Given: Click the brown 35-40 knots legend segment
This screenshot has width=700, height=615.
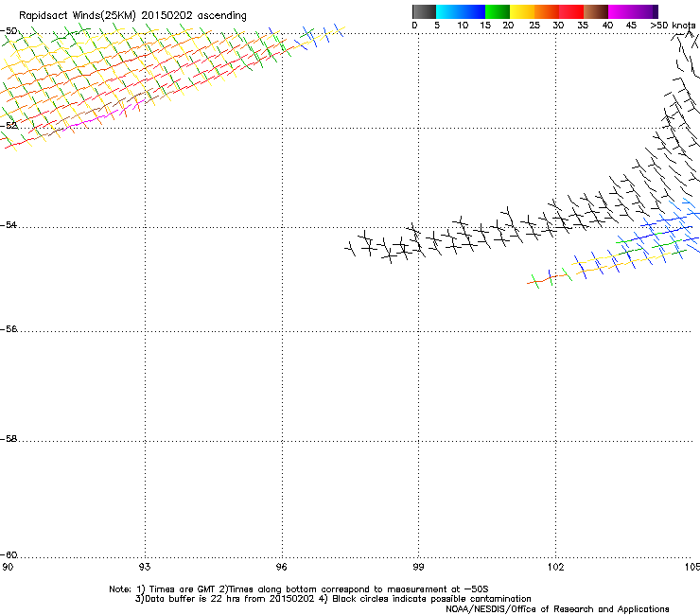Looking at the screenshot, I should point(596,11).
